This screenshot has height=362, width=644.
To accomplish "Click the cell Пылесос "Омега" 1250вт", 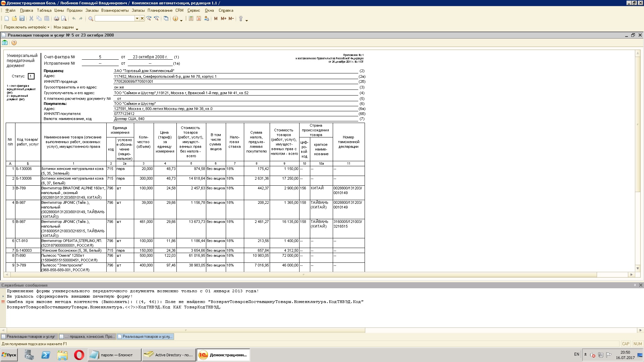I will pyautogui.click(x=73, y=258).
